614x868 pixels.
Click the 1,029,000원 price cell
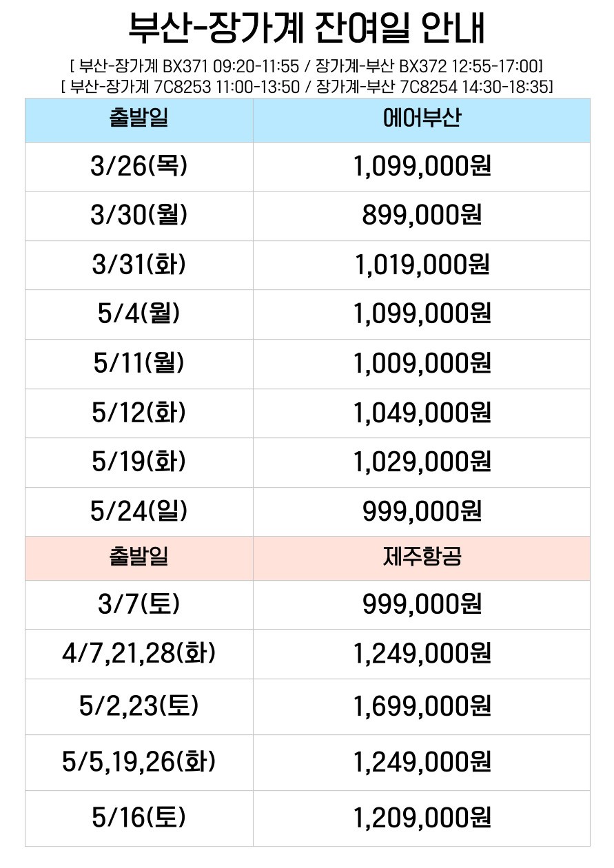(x=421, y=462)
